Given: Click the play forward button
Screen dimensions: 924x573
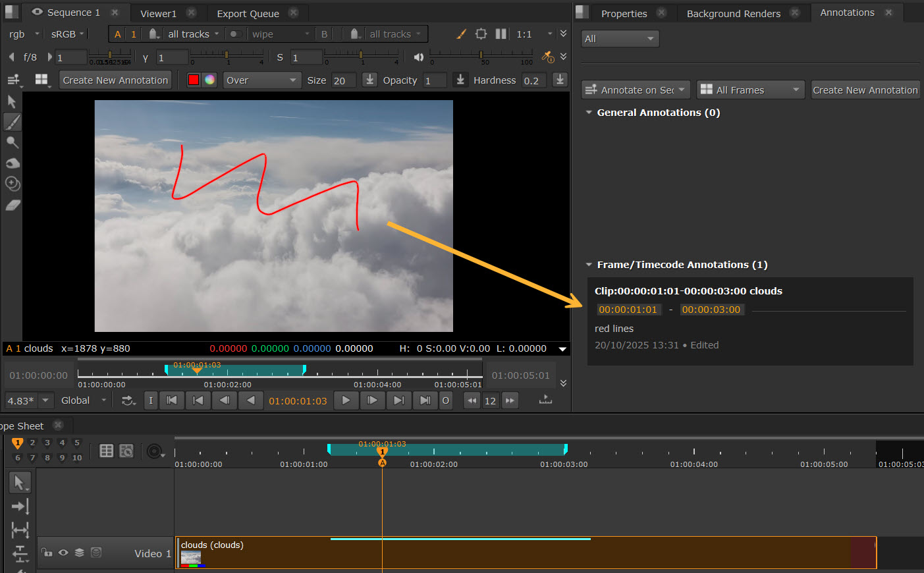Looking at the screenshot, I should point(346,400).
